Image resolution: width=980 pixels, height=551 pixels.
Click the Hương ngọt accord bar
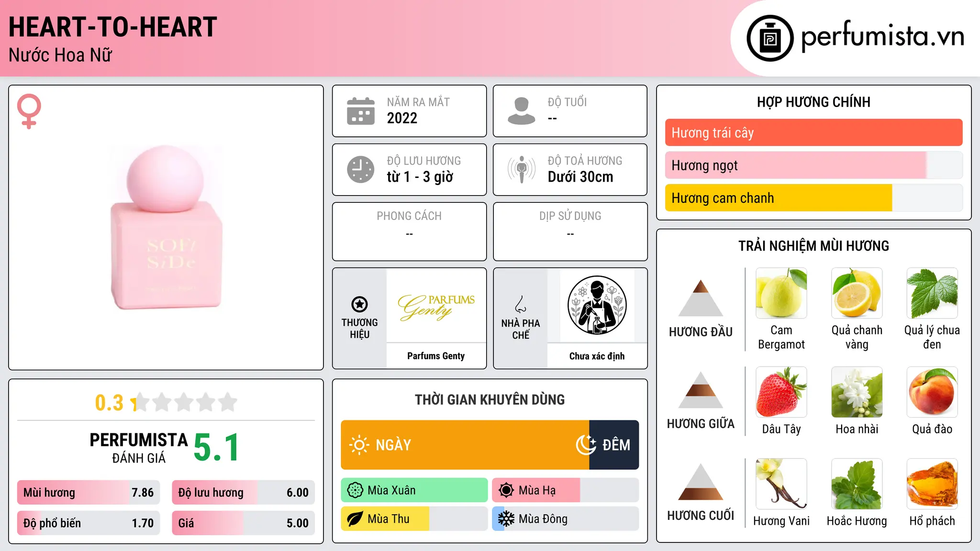tap(813, 165)
